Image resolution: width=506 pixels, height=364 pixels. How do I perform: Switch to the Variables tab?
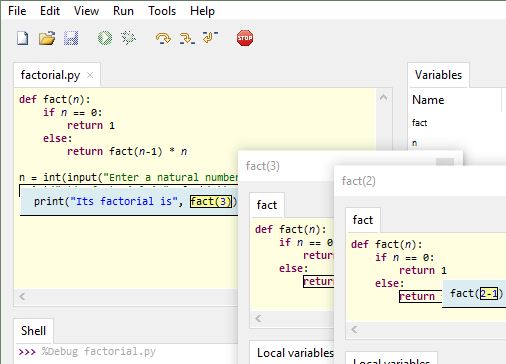pos(438,75)
